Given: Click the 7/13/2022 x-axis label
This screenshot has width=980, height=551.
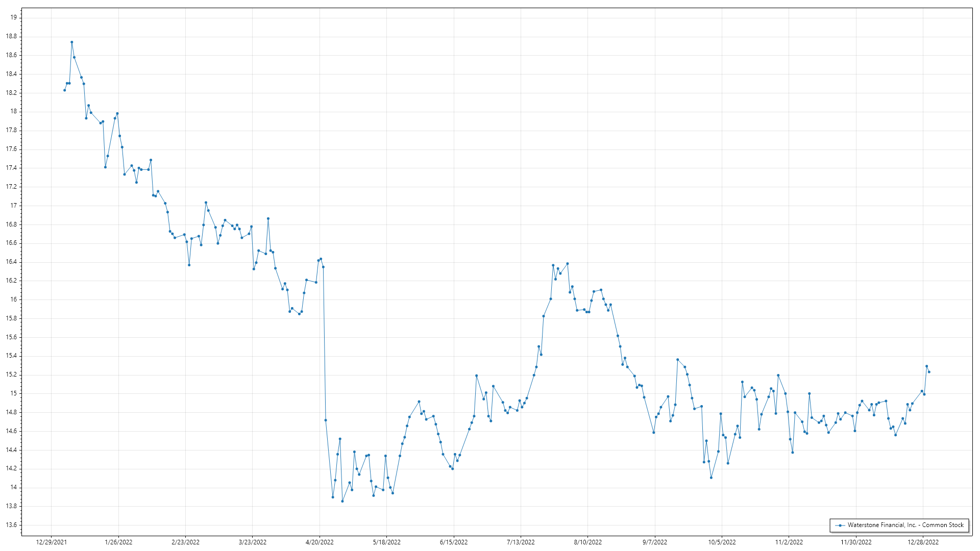Looking at the screenshot, I should tap(521, 542).
